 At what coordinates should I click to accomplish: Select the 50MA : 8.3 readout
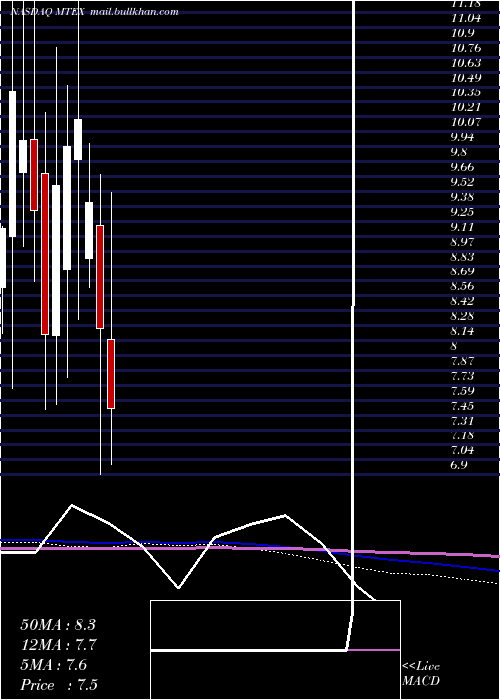58,625
